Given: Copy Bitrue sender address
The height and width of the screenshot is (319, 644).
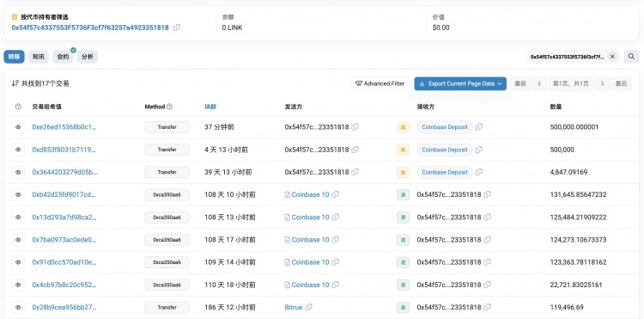Looking at the screenshot, I should pyautogui.click(x=308, y=307).
